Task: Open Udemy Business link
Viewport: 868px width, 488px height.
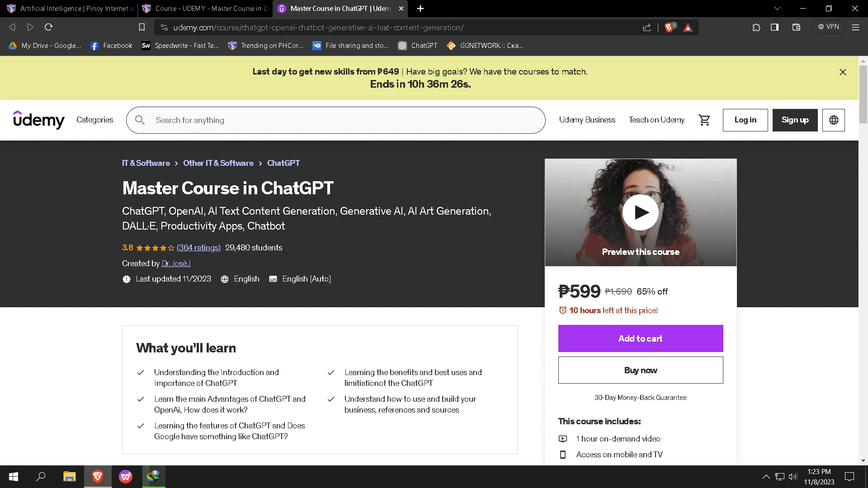Action: click(x=587, y=120)
